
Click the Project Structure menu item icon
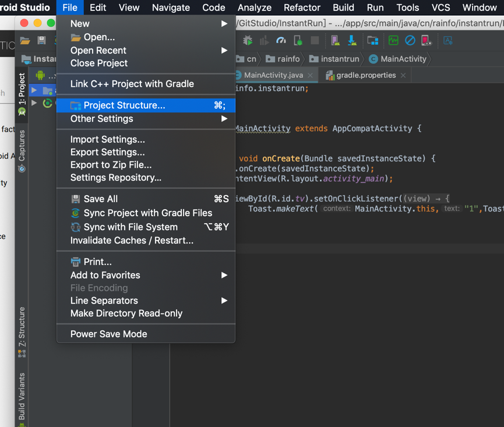click(76, 105)
